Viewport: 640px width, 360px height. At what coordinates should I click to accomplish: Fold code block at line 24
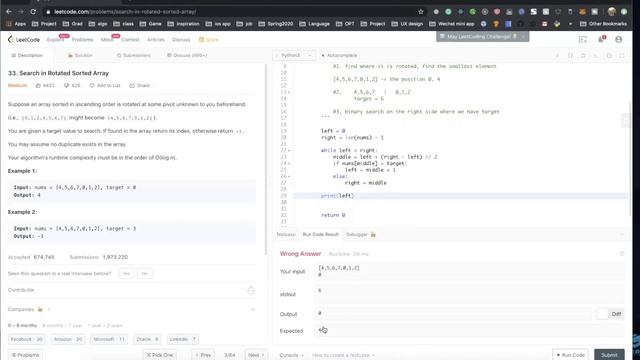289,164
